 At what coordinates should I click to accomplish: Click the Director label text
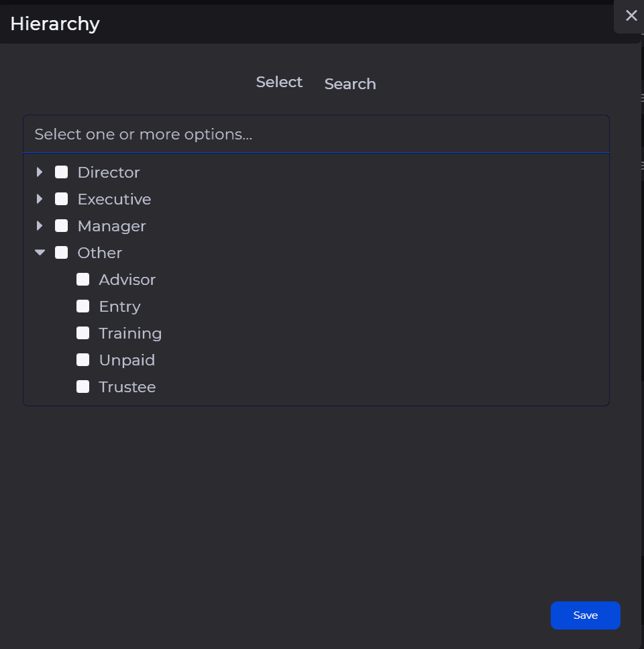109,173
